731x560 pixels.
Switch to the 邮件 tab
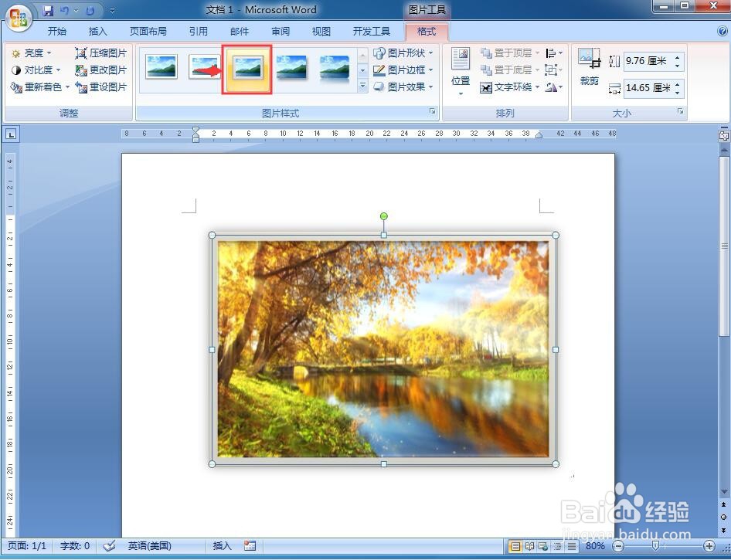coord(240,31)
